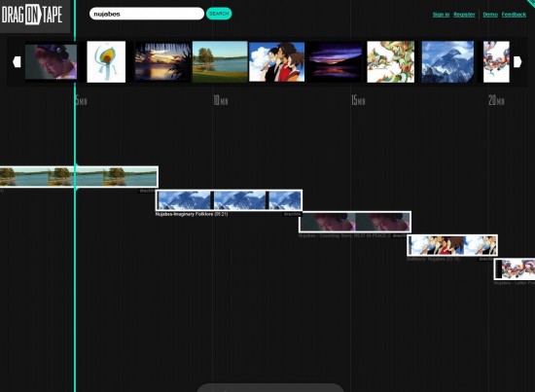Image resolution: width=535 pixels, height=392 pixels.
Task: Select the lake with trees result thumbnail
Action: (x=220, y=61)
